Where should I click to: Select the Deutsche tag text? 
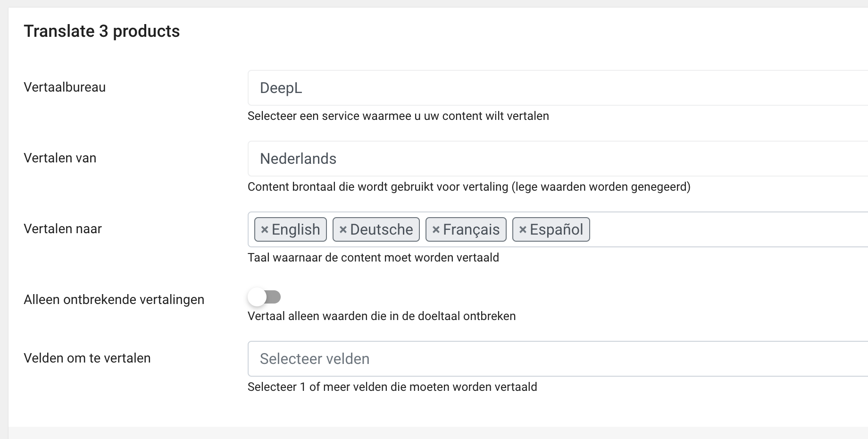tap(381, 230)
